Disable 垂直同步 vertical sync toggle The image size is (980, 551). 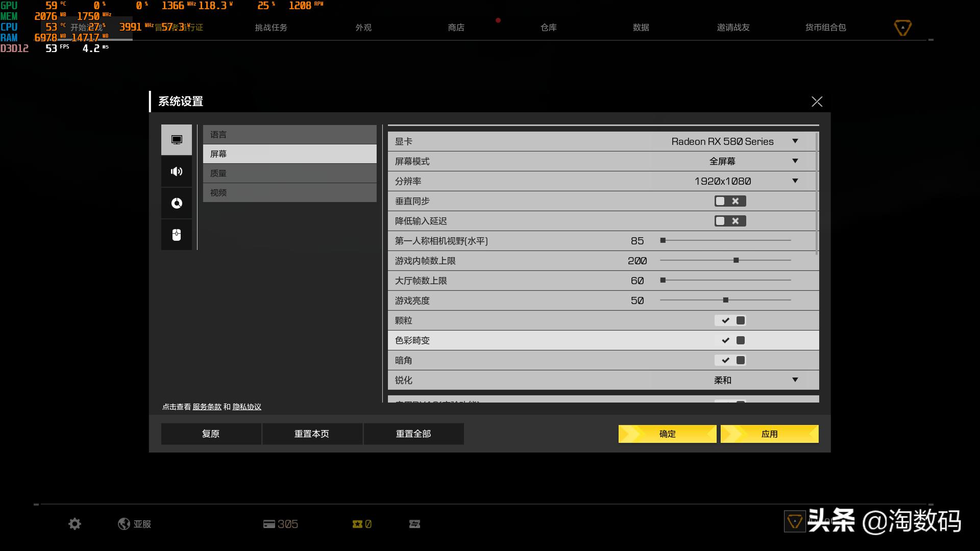(x=731, y=201)
